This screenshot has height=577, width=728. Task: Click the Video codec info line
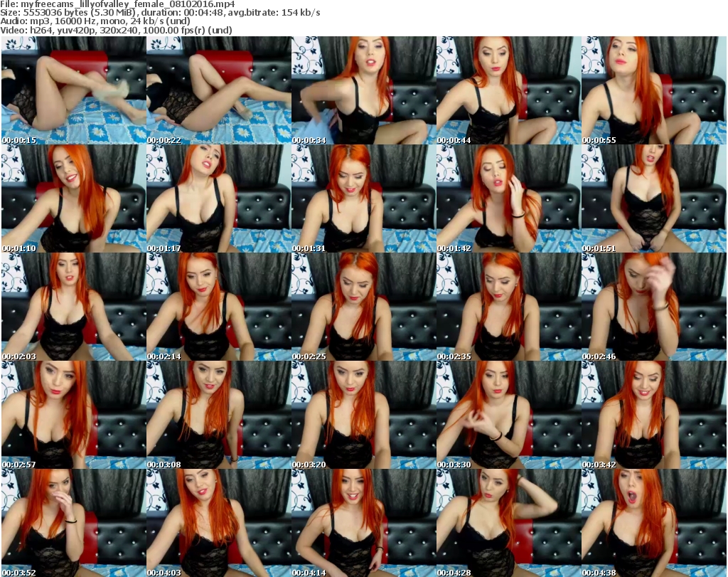click(x=117, y=31)
